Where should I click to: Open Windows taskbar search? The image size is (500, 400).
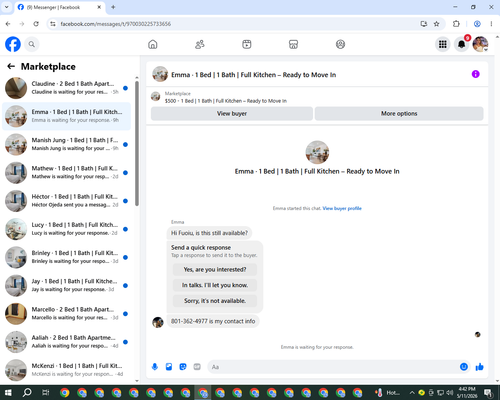(x=27, y=393)
